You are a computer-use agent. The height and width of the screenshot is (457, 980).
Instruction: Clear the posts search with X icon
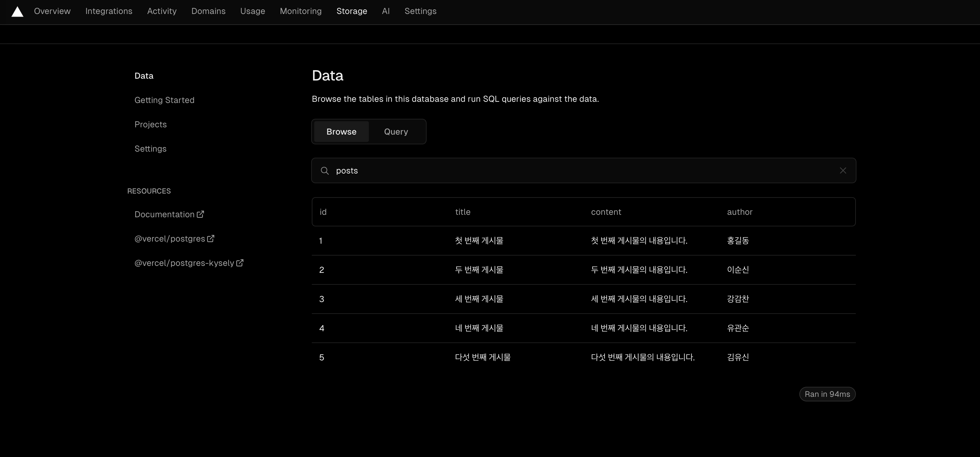pos(843,170)
